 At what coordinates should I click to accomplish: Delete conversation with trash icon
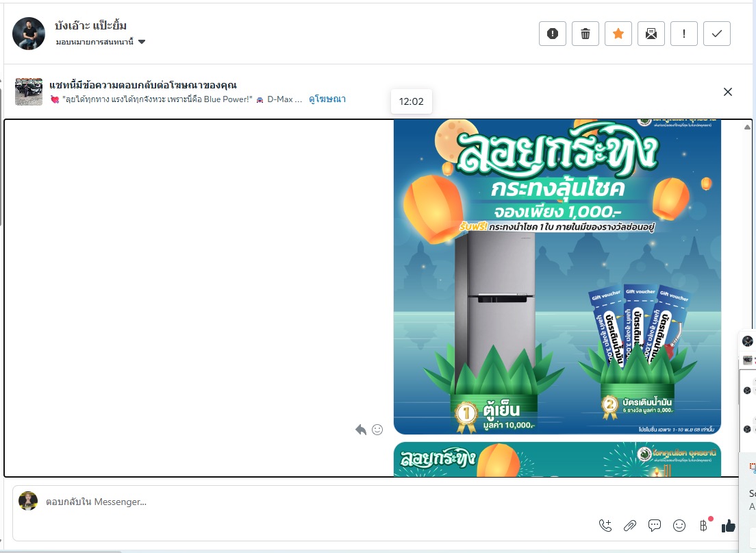tap(585, 34)
